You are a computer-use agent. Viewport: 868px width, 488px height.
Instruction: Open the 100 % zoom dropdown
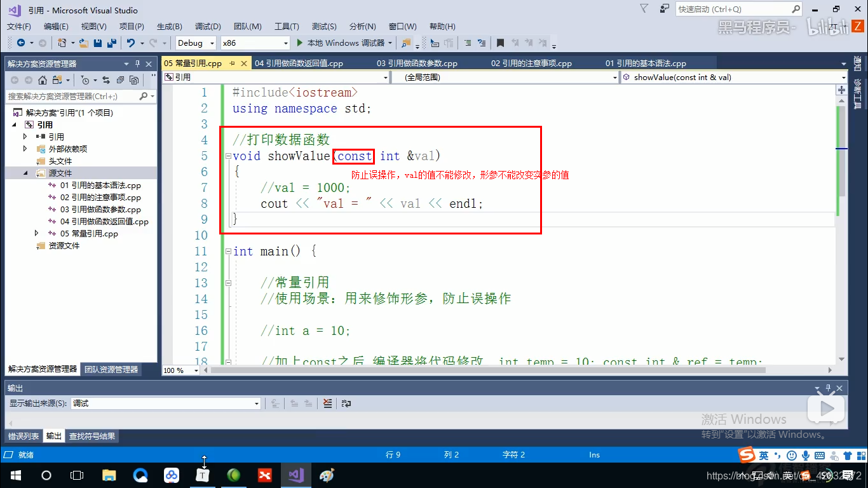(x=182, y=370)
